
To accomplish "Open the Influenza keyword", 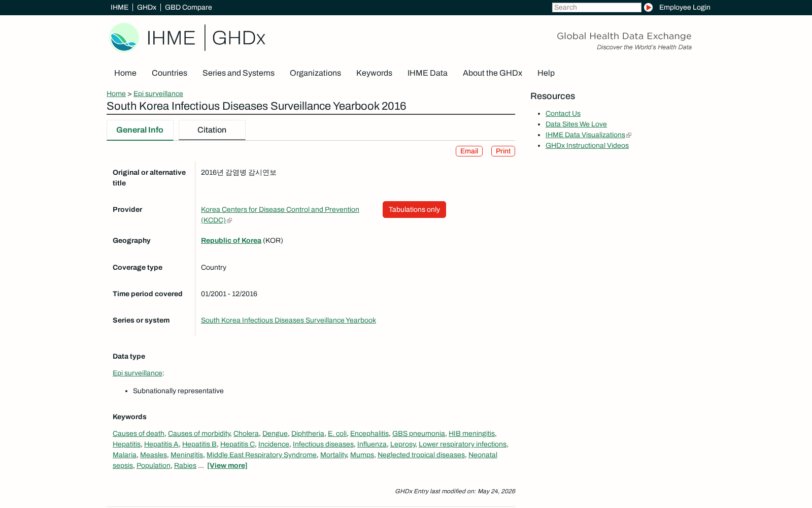I will 372,444.
